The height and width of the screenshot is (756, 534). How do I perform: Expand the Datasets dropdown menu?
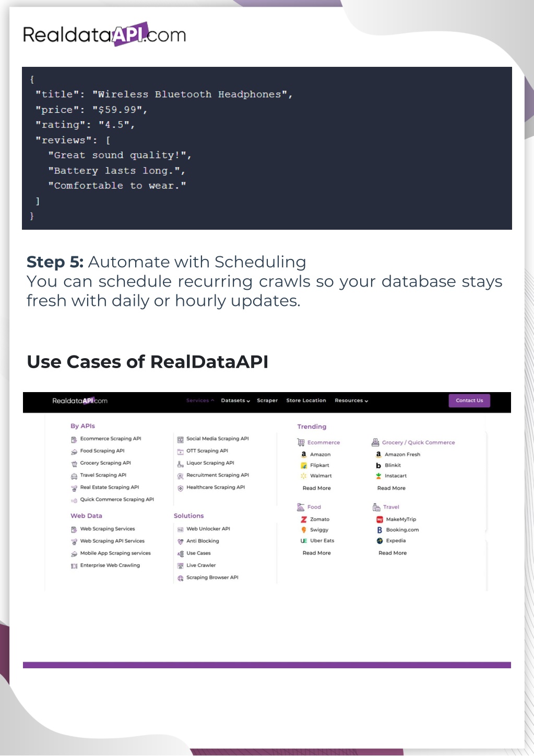tap(235, 400)
